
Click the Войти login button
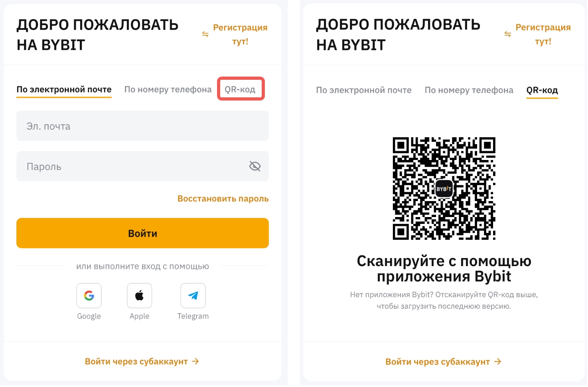coord(142,233)
